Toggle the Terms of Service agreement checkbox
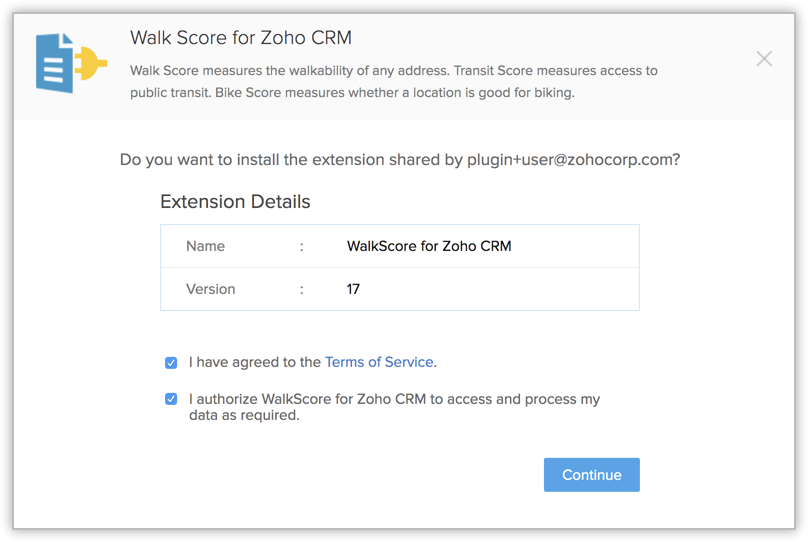Viewport: 808px width, 542px height. (x=171, y=363)
